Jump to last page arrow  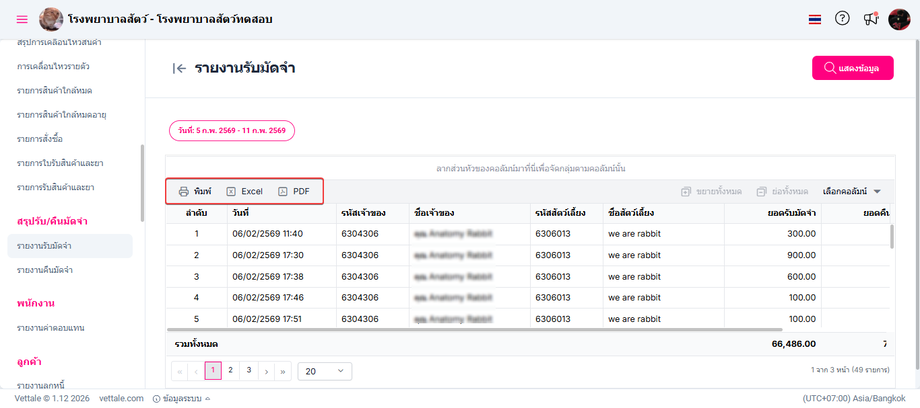click(283, 371)
